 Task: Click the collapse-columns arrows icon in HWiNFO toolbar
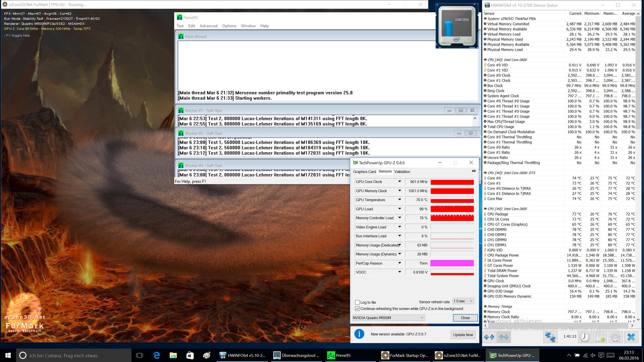coord(504,337)
